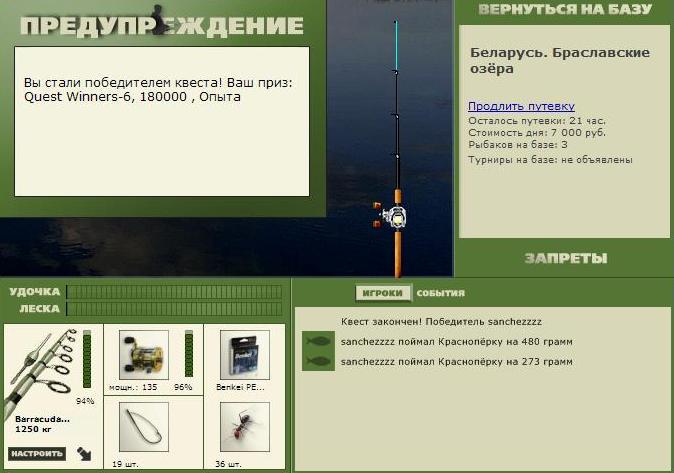Click the Barracuda... 1250 кг label
674x473 pixels.
[x=42, y=424]
